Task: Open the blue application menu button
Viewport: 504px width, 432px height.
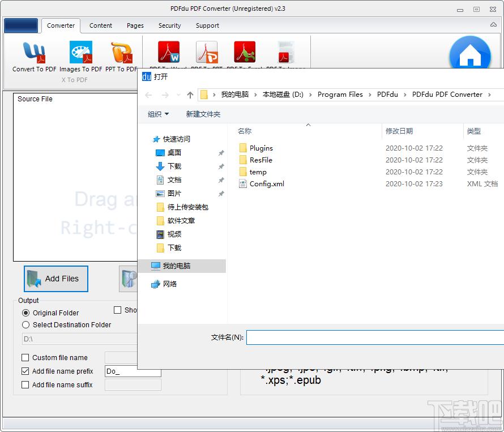Action: [21, 25]
